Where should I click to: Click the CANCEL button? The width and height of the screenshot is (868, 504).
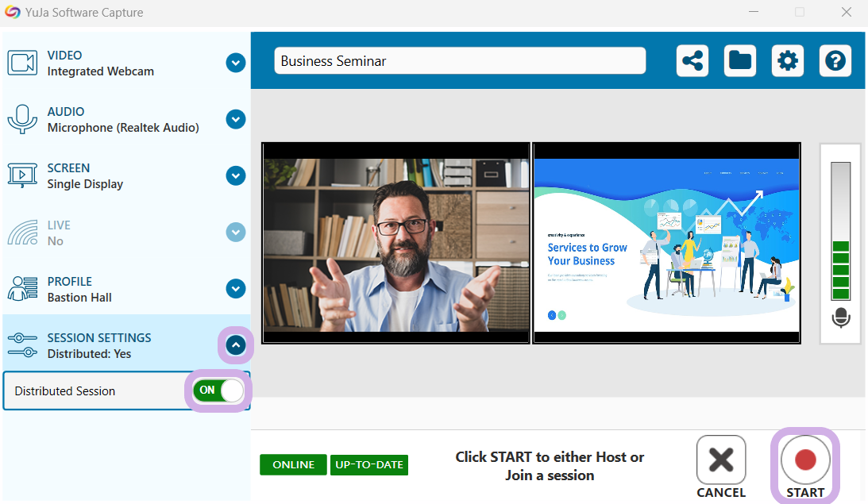pos(721,467)
